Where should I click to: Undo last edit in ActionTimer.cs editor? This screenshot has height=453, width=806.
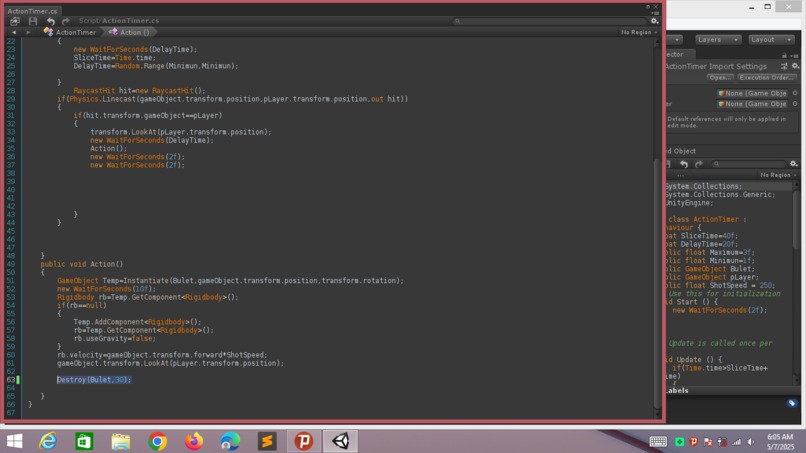coord(50,21)
